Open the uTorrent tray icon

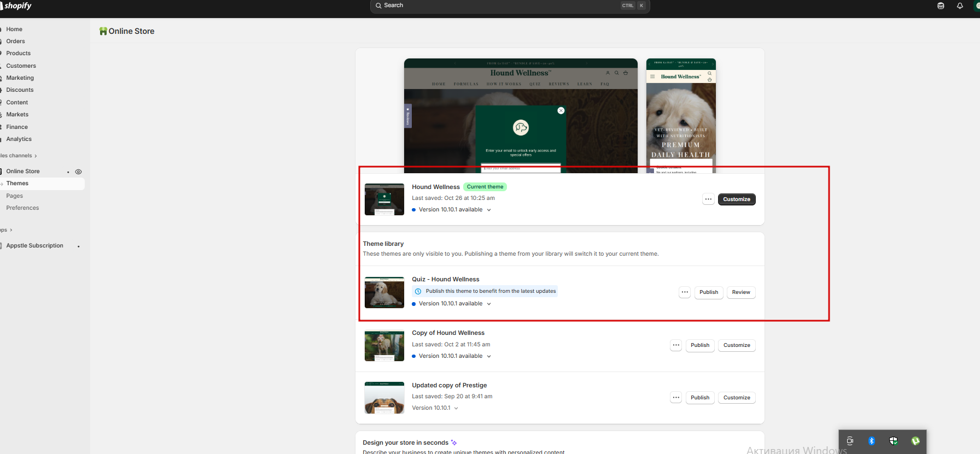pyautogui.click(x=915, y=441)
